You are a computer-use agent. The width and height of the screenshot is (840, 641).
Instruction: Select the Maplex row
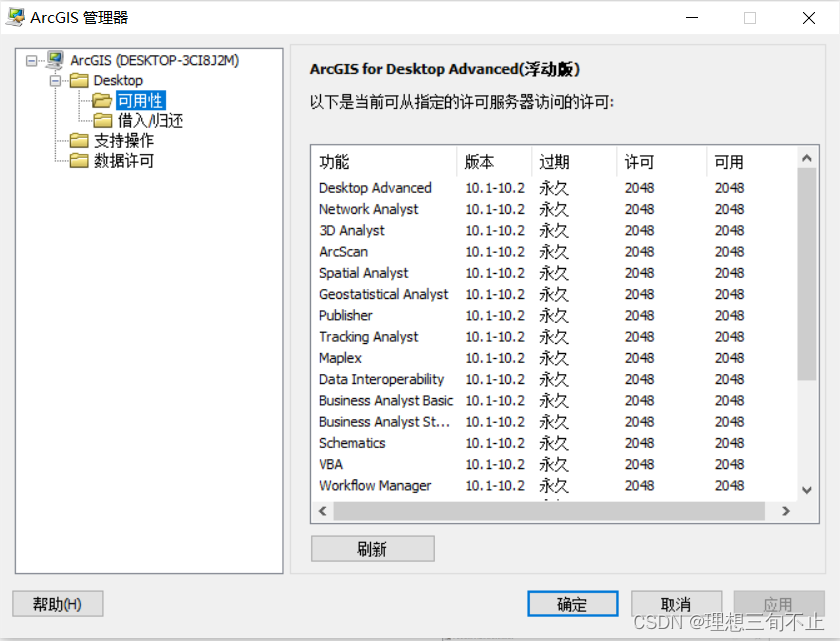(x=554, y=358)
